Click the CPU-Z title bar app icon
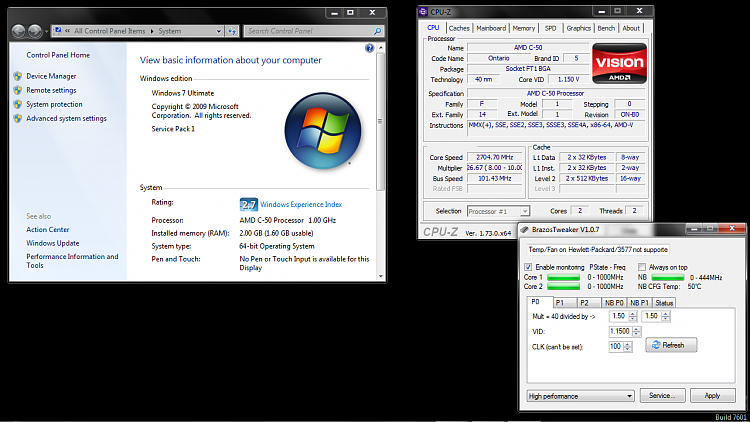 pos(423,12)
